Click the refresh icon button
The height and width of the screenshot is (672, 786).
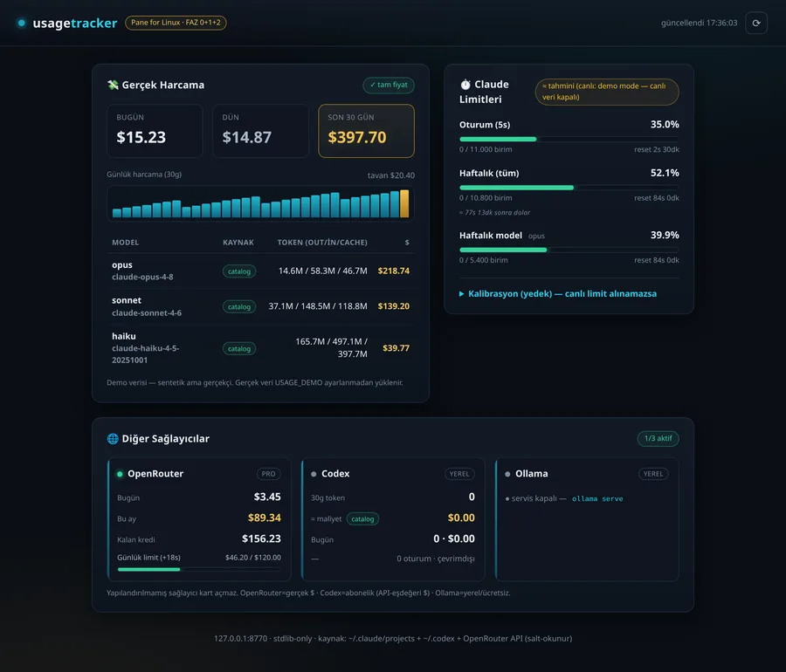756,23
